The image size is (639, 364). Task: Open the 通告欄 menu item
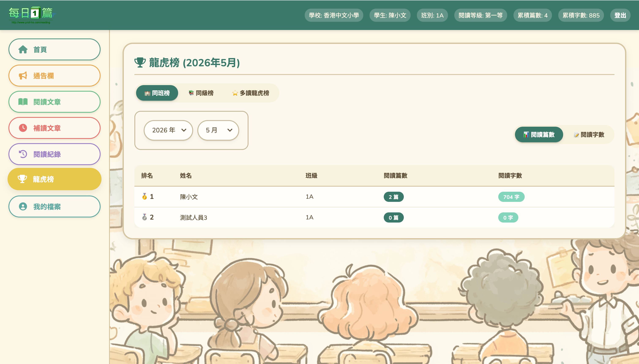click(55, 76)
